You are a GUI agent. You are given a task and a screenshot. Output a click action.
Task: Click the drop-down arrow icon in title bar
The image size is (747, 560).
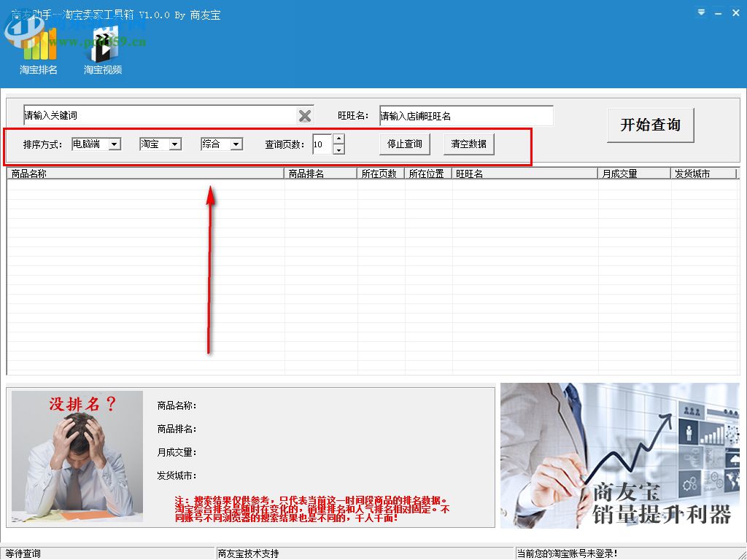pyautogui.click(x=700, y=12)
